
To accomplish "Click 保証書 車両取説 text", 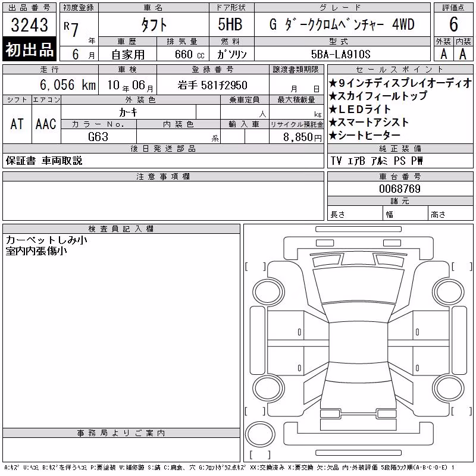I will coord(44,161).
